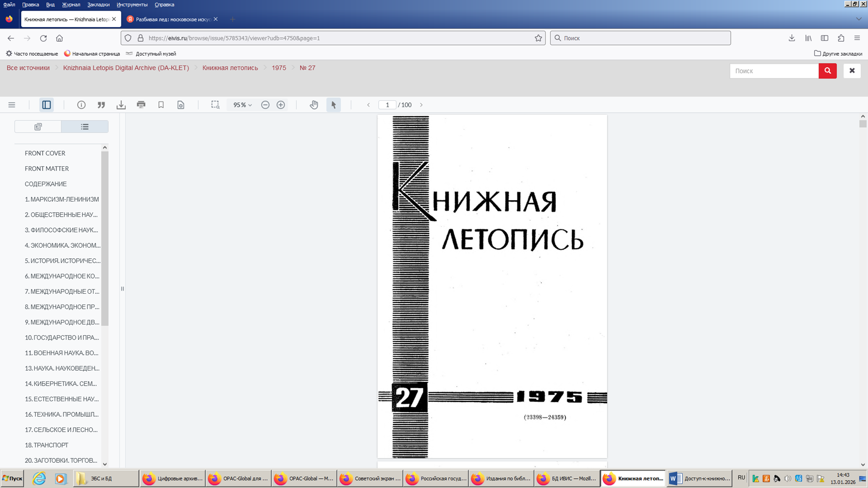868x488 pixels.
Task: Switch to the Разбивая лед browser tab
Action: 172,19
